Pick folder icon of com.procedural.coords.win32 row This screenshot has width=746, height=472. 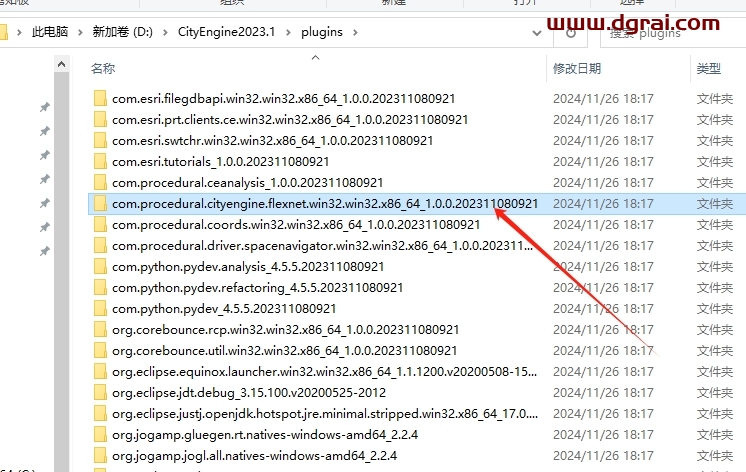coord(100,225)
